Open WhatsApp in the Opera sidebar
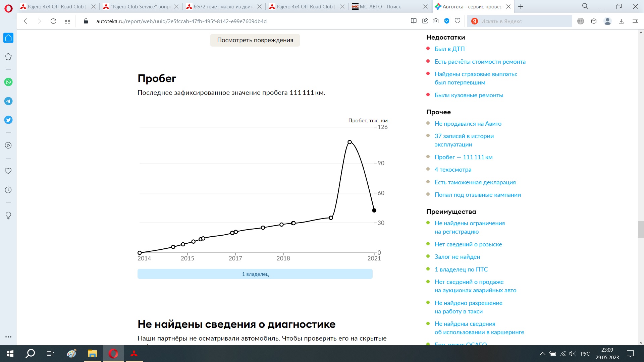644x362 pixels. click(x=8, y=82)
